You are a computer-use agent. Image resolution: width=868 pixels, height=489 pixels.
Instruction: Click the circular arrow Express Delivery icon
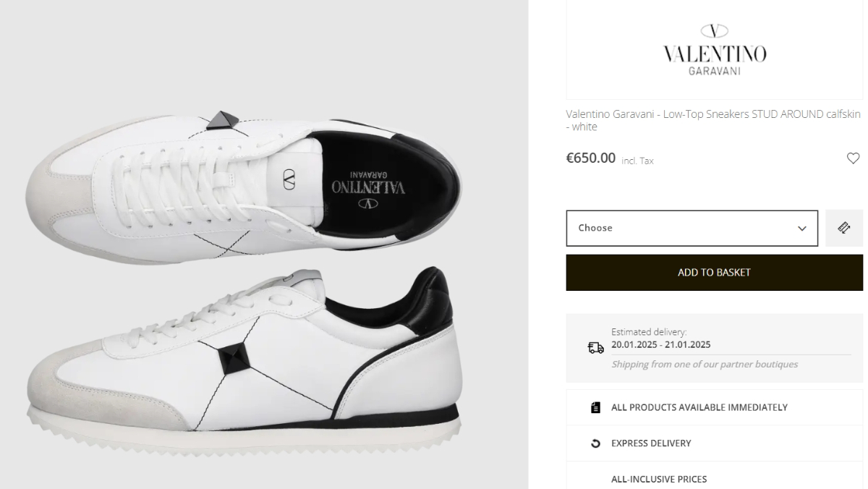tap(595, 443)
